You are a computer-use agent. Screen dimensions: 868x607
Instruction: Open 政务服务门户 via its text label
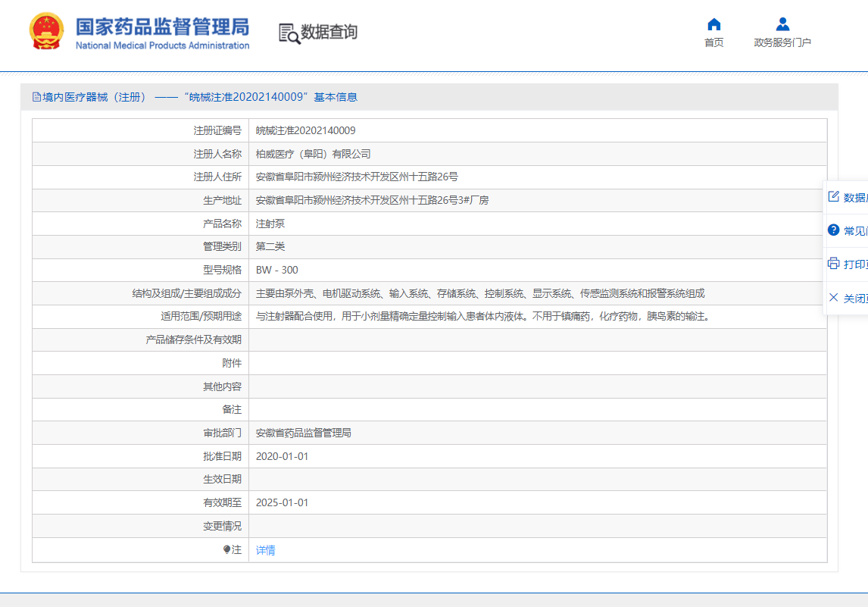782,43
